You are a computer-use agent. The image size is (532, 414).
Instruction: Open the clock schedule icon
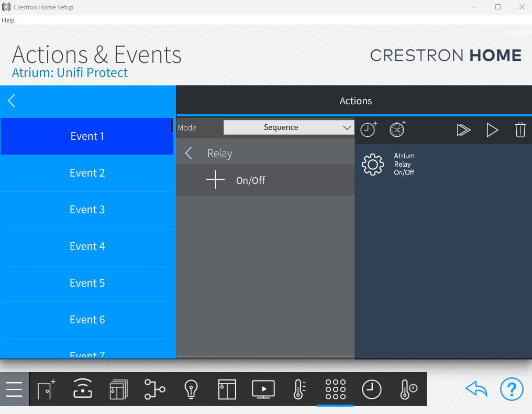click(372, 389)
